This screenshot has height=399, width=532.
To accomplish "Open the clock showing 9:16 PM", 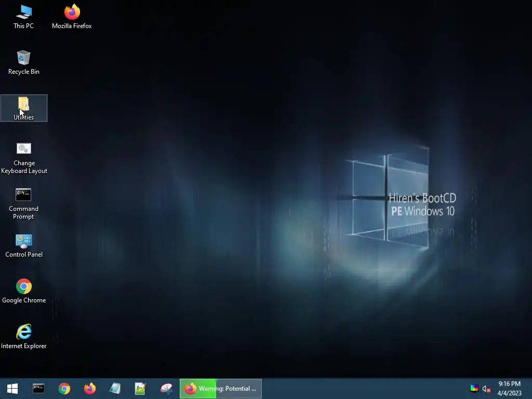I will [x=509, y=389].
